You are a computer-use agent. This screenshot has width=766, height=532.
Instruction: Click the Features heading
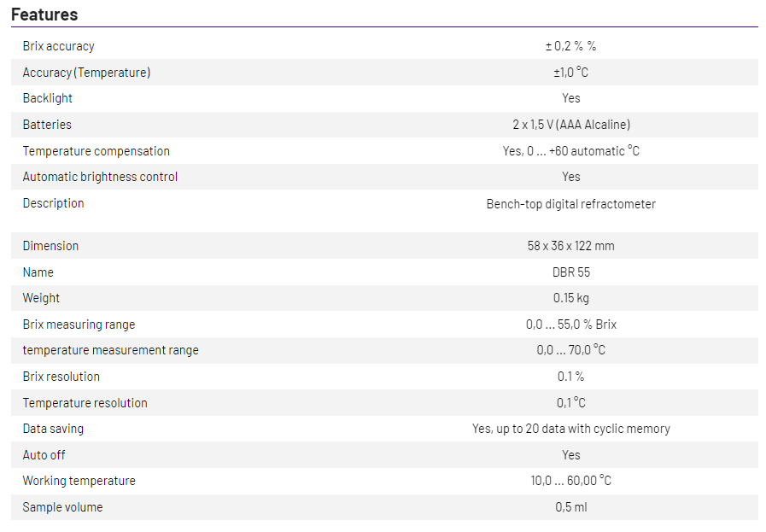(44, 15)
